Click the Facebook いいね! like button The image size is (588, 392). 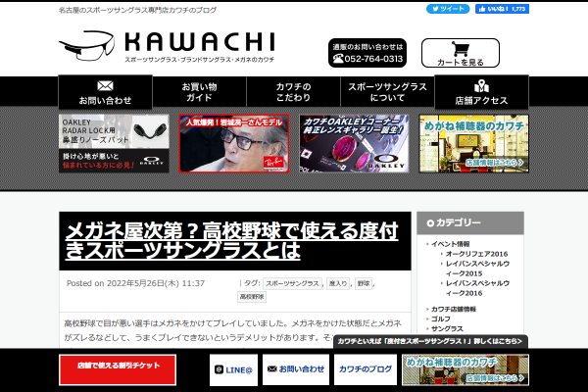[x=502, y=9]
